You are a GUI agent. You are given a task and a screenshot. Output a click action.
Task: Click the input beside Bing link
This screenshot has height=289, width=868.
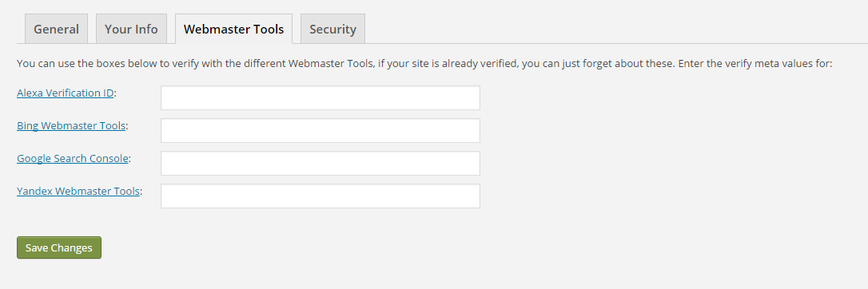[x=321, y=130]
